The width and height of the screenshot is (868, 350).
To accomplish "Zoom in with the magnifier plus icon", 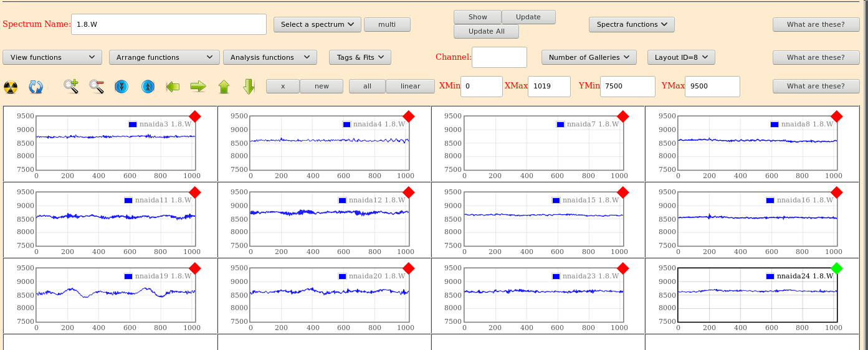I will [71, 87].
